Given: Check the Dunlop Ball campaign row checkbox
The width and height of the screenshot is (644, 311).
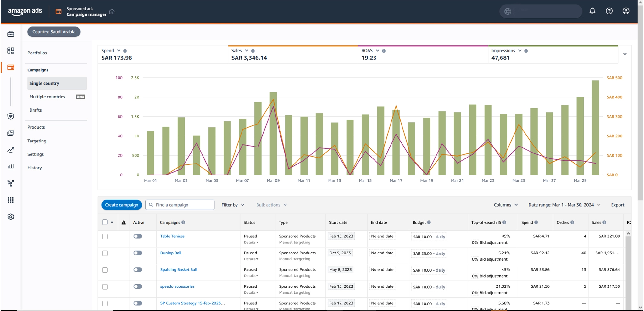Looking at the screenshot, I should (105, 253).
